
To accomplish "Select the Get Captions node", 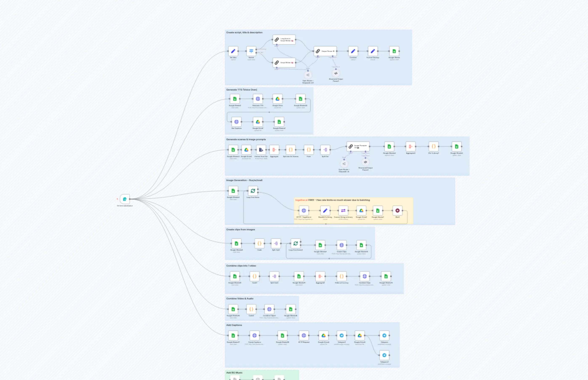I will (236, 121).
